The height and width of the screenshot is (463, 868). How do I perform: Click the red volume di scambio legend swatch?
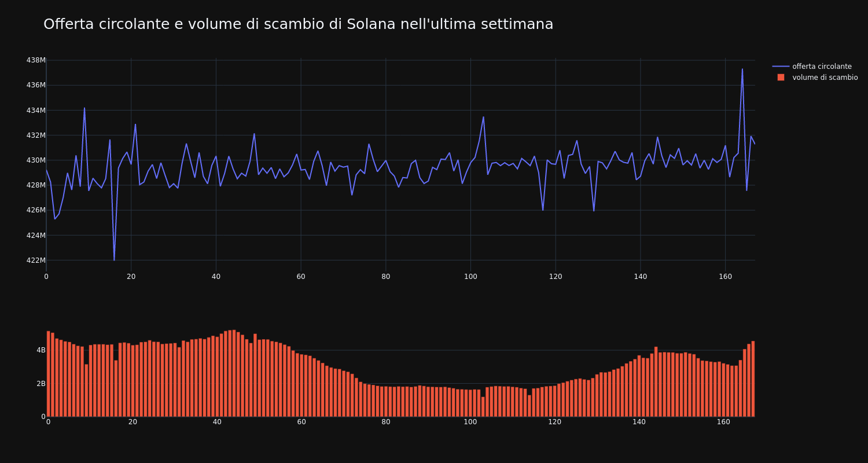[781, 78]
